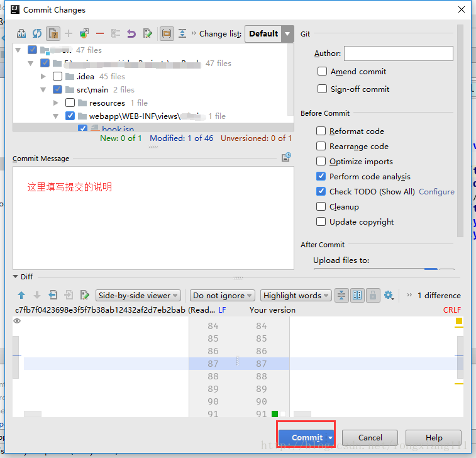This screenshot has height=458, width=476.
Task: Open the Change list Default dropdown
Action: pyautogui.click(x=269, y=34)
